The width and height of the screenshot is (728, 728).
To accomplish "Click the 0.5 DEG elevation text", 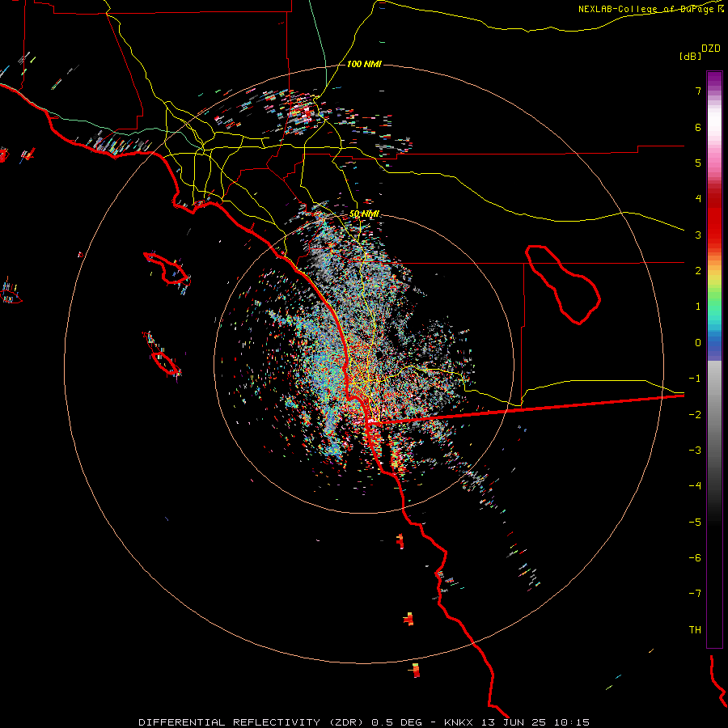I will point(397,722).
